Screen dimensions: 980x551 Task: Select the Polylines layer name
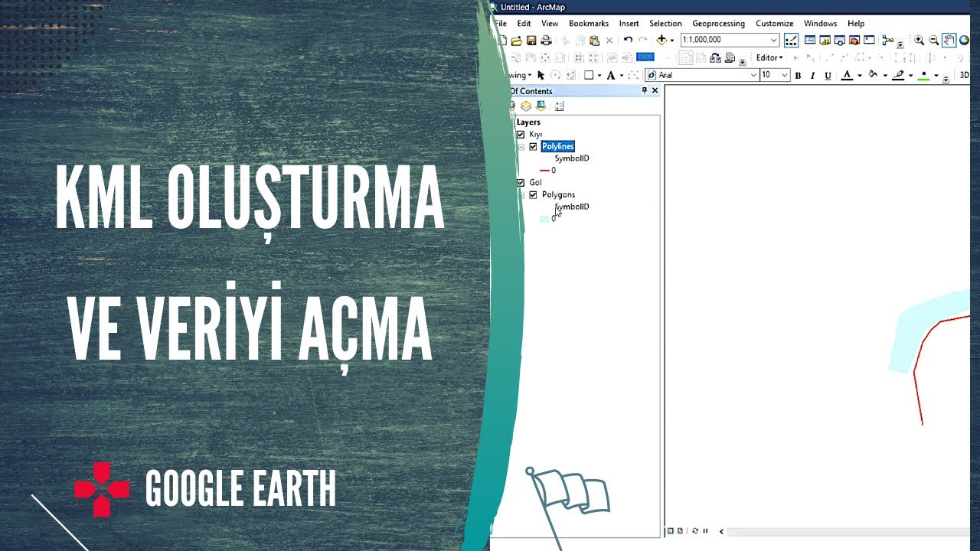(558, 146)
